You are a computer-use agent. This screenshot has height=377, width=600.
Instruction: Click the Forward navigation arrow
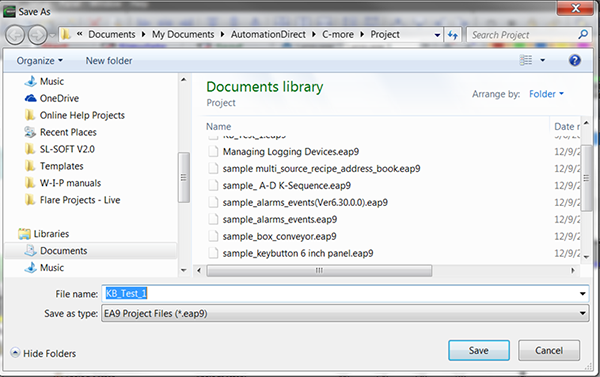click(x=38, y=35)
